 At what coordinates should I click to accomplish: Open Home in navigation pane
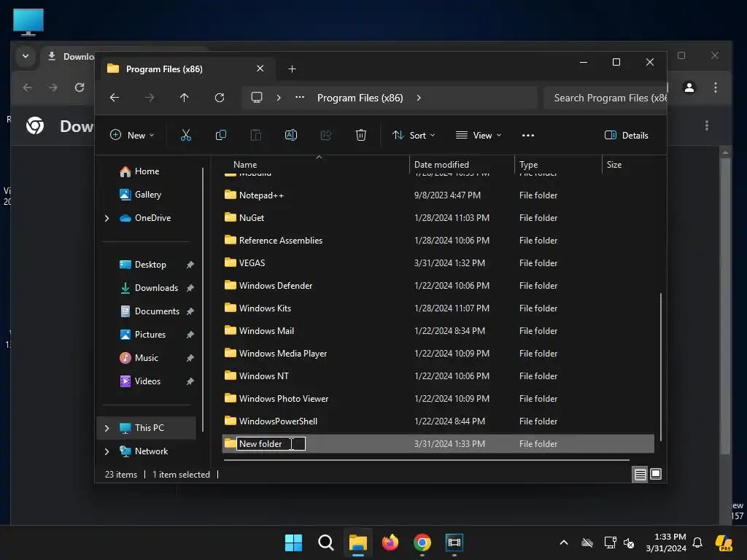click(139, 171)
